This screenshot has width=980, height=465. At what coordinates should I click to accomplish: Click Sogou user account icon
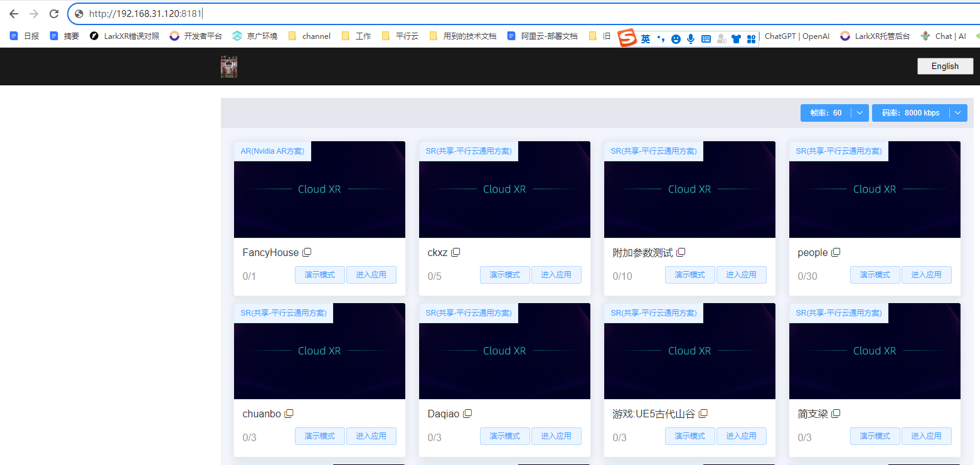pos(722,39)
